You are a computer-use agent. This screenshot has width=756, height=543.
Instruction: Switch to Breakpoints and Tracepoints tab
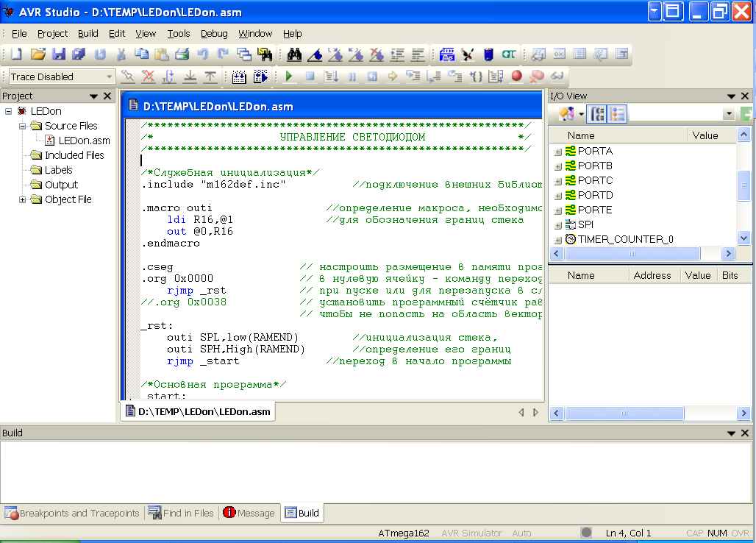(x=72, y=513)
